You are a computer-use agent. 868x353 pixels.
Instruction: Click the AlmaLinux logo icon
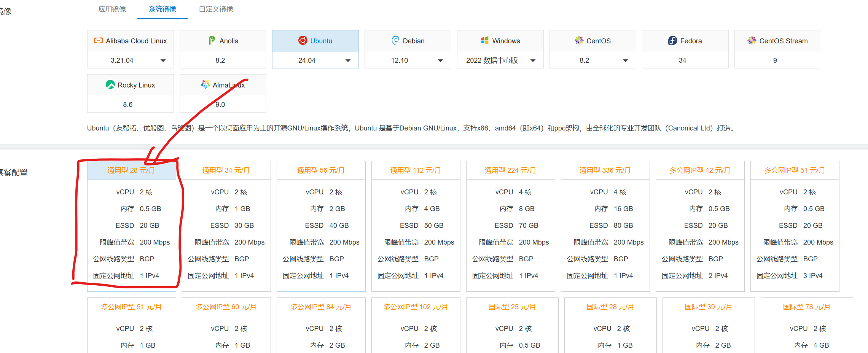coord(205,84)
